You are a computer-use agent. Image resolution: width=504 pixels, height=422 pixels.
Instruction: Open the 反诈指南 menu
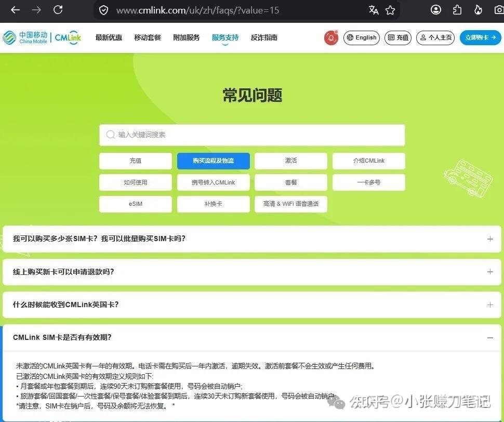pyautogui.click(x=264, y=37)
